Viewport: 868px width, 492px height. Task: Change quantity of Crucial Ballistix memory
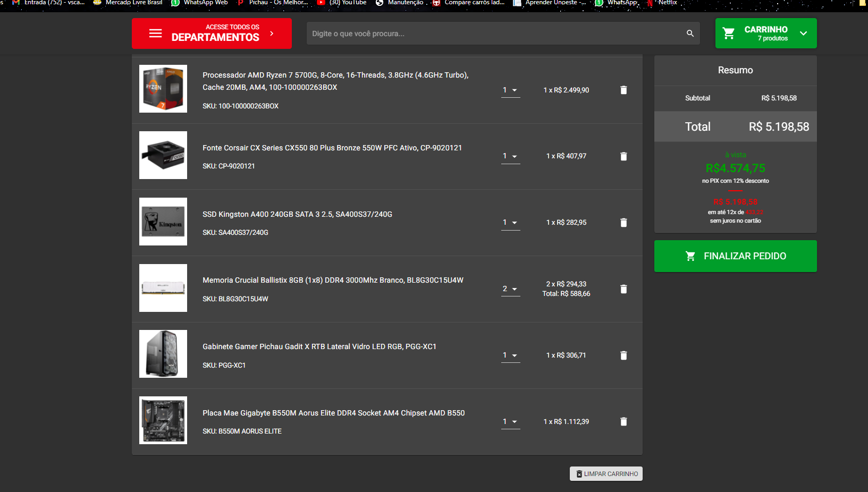point(510,289)
